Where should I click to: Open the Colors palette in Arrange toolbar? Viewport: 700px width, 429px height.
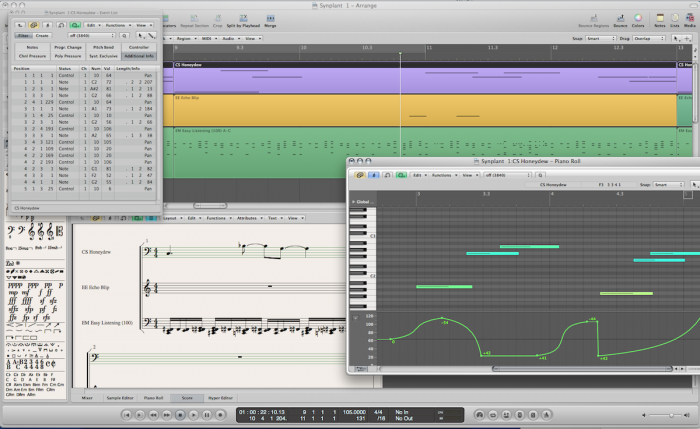tap(638, 18)
